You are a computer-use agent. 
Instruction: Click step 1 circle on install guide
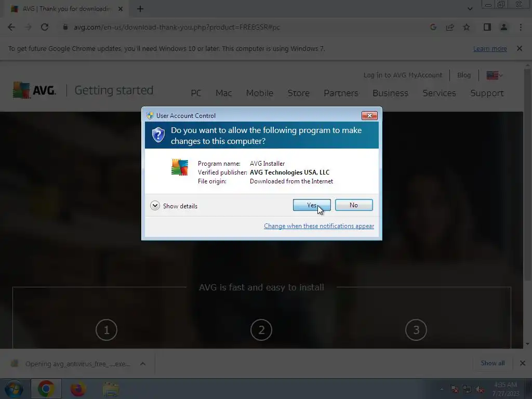click(107, 330)
